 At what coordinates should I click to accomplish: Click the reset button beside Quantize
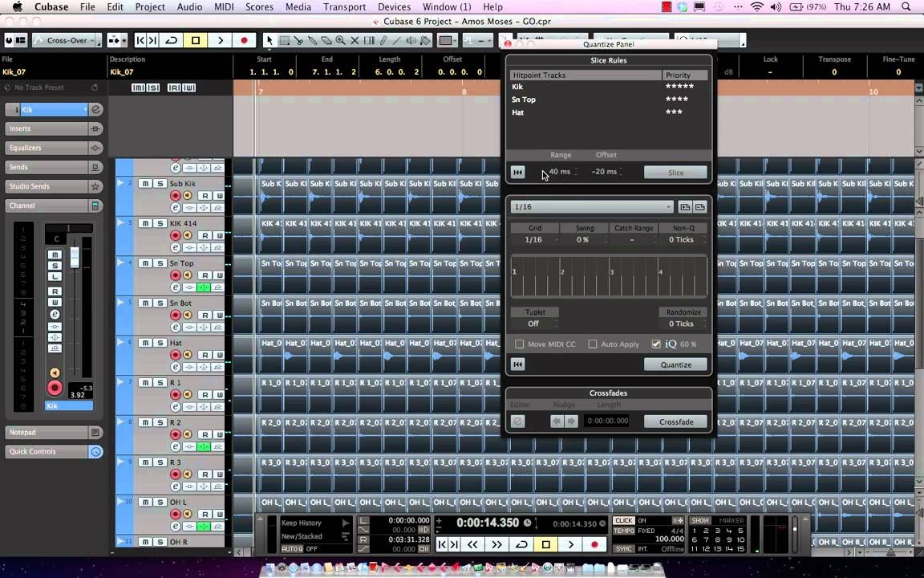click(x=518, y=364)
